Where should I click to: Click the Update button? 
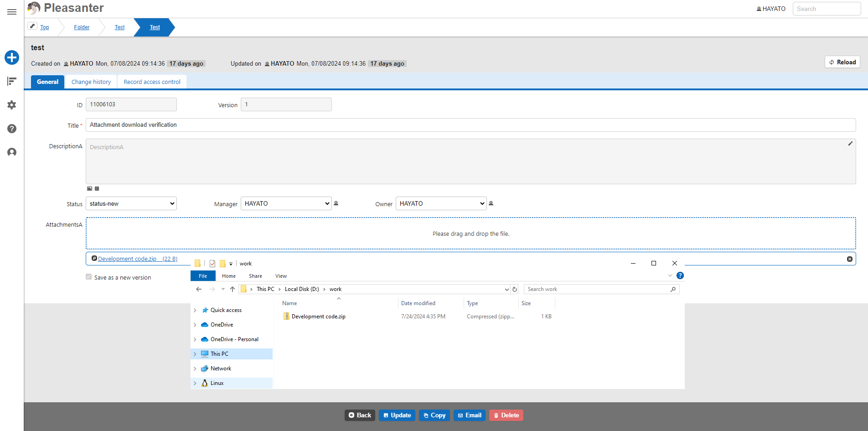click(x=397, y=415)
